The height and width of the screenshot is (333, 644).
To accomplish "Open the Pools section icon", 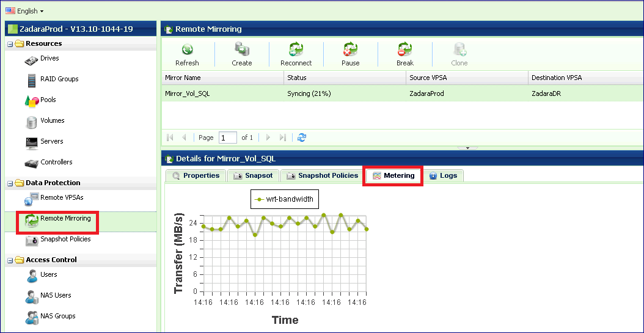I will pyautogui.click(x=32, y=101).
